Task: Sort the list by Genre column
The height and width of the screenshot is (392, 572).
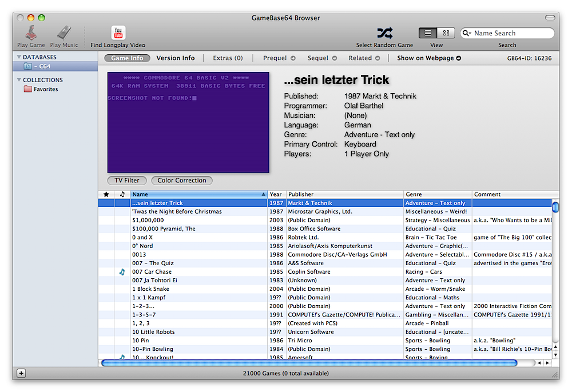Action: [x=438, y=194]
